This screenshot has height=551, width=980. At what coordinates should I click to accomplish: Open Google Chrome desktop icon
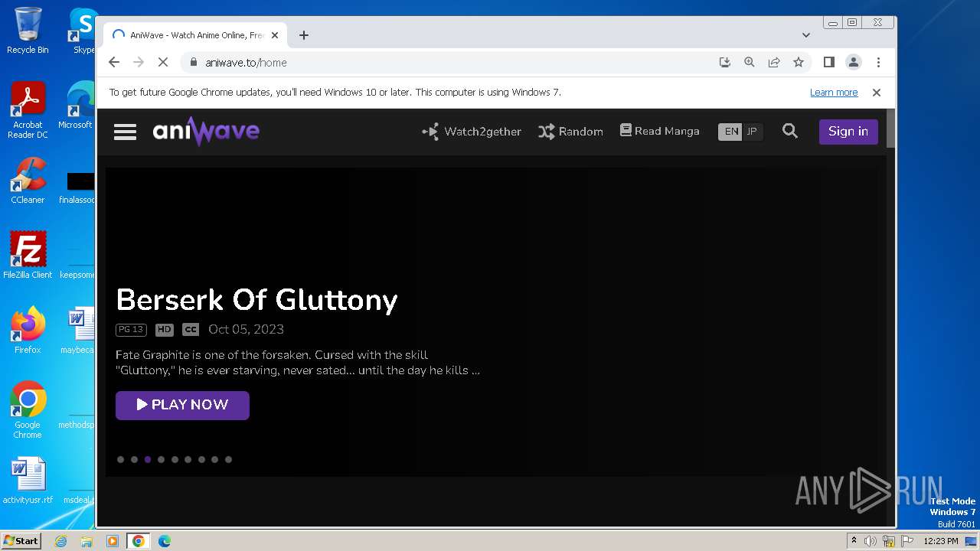[28, 410]
